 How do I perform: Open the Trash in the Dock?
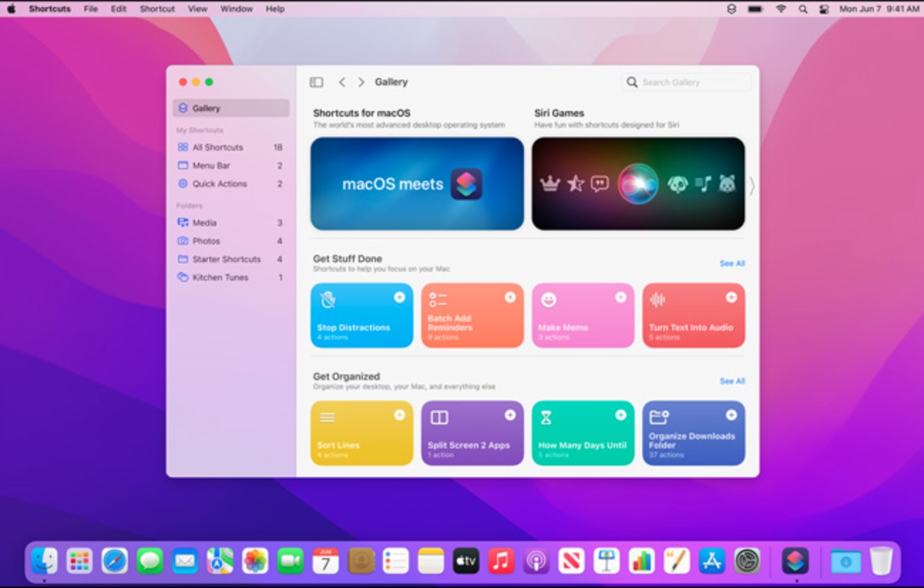coord(881,561)
